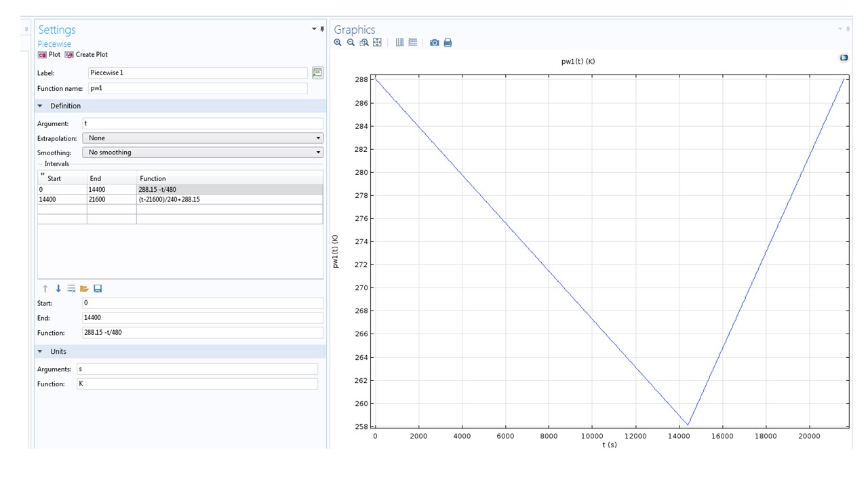The width and height of the screenshot is (868, 488).
Task: Click the Function name input field
Action: point(197,89)
